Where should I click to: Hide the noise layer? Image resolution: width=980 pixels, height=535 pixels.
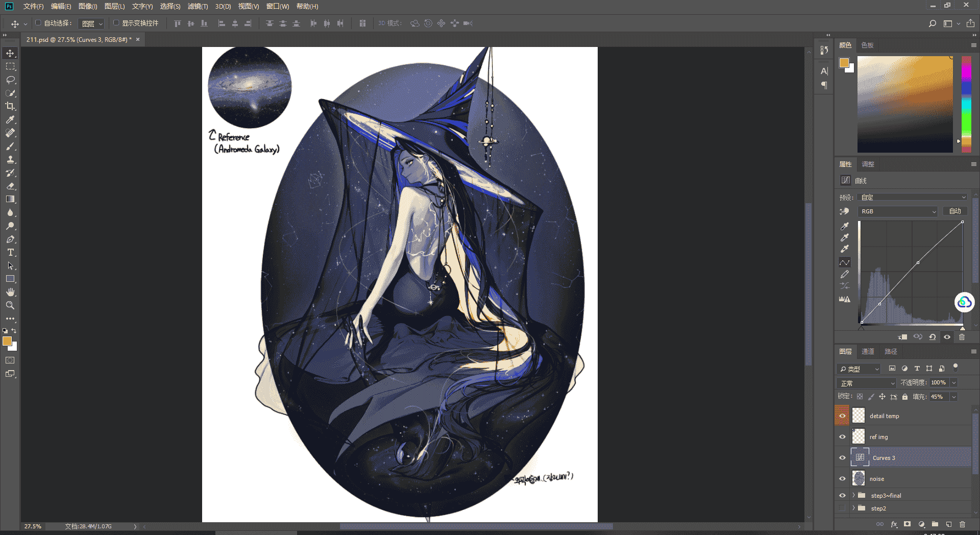842,479
